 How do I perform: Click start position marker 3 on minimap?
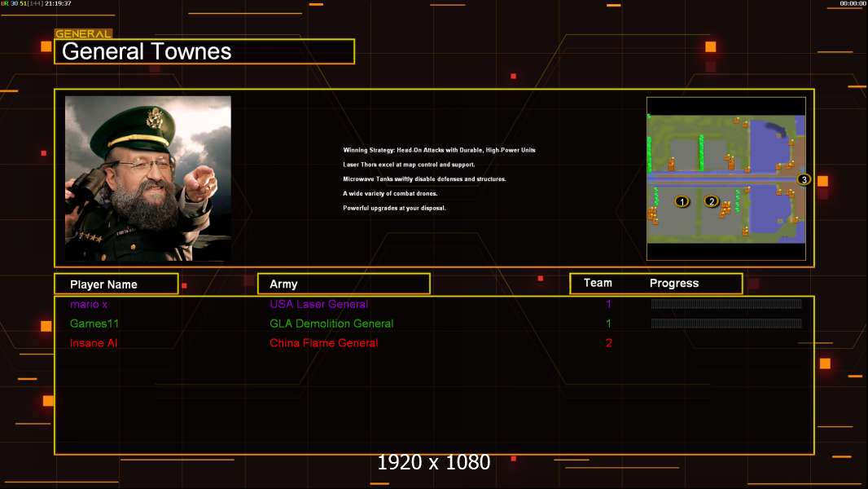click(804, 179)
